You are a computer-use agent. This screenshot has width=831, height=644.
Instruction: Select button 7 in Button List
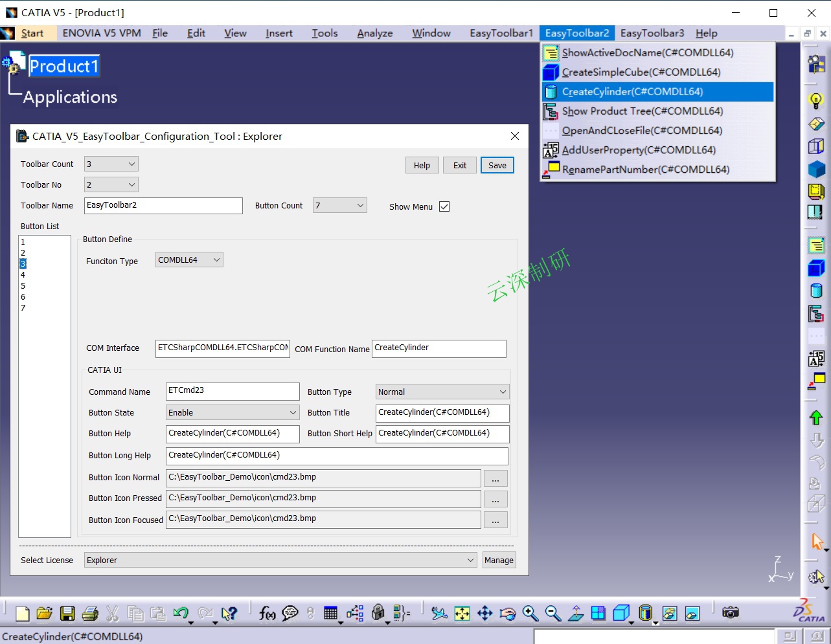tap(23, 307)
